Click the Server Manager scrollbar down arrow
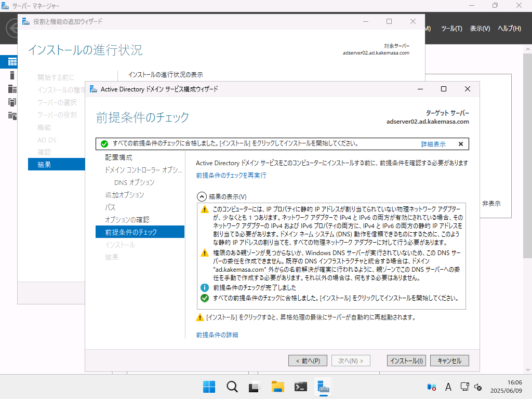 (x=527, y=370)
